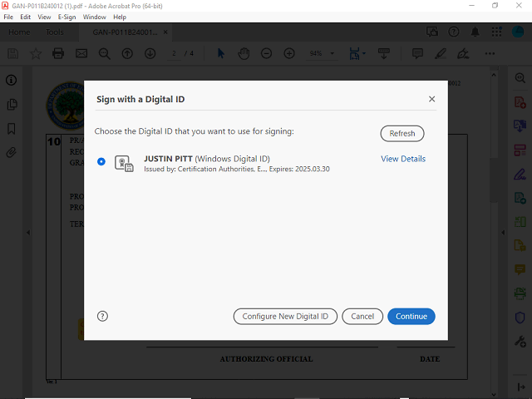The width and height of the screenshot is (532, 399).
Task: Click the page number input field
Action: pos(174,53)
